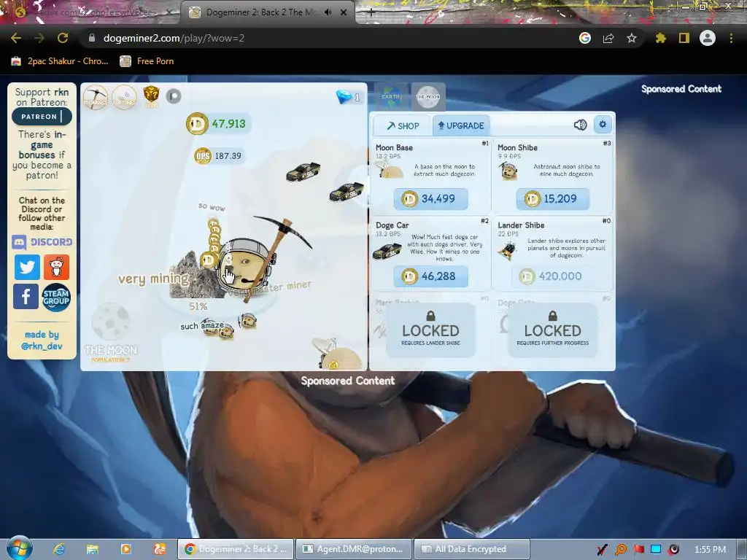Switch to the first browser tab

(90, 12)
